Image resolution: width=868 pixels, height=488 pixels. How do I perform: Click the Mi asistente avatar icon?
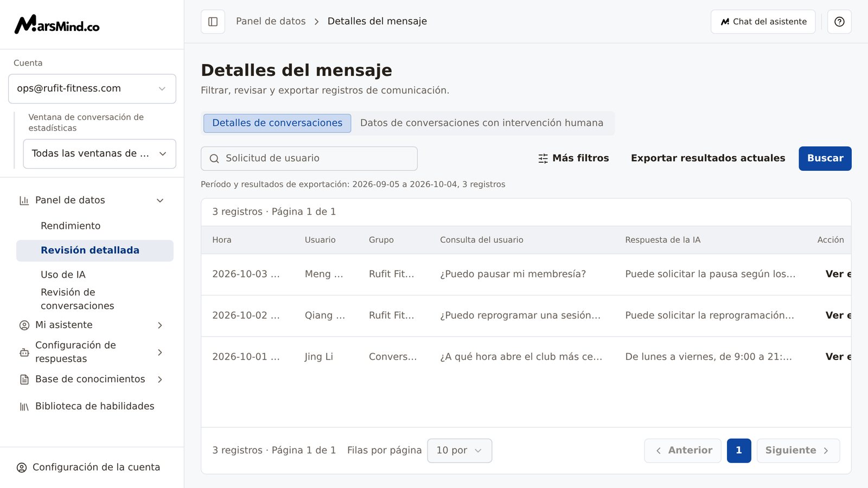24,325
